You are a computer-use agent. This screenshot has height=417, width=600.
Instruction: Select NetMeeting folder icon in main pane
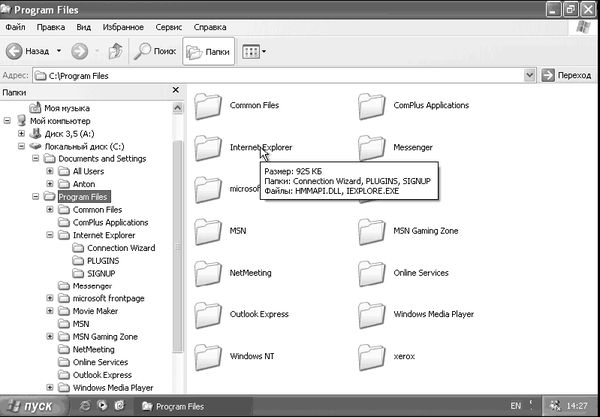pos(208,273)
